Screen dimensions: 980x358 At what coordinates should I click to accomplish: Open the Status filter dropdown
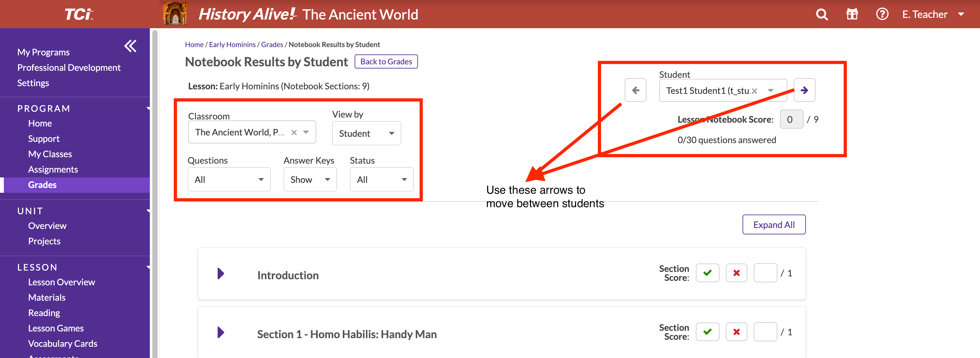click(381, 180)
